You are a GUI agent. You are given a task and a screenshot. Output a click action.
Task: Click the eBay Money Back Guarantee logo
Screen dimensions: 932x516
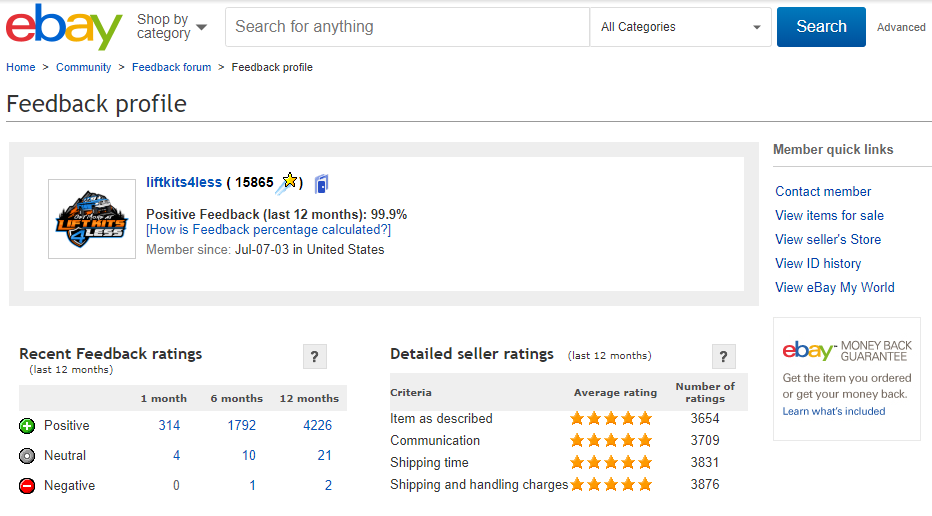(x=847, y=351)
